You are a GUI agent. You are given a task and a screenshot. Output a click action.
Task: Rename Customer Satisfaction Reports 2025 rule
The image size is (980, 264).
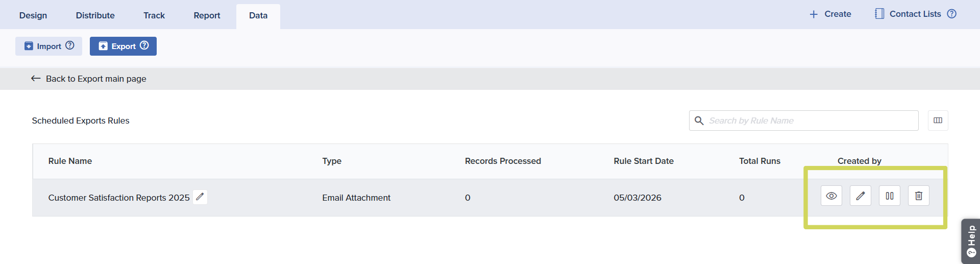200,197
